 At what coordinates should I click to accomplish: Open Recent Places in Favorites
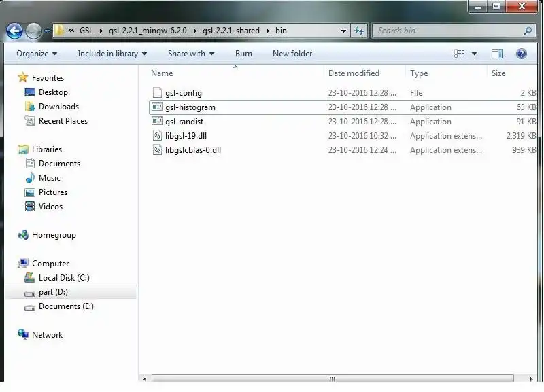(x=63, y=121)
